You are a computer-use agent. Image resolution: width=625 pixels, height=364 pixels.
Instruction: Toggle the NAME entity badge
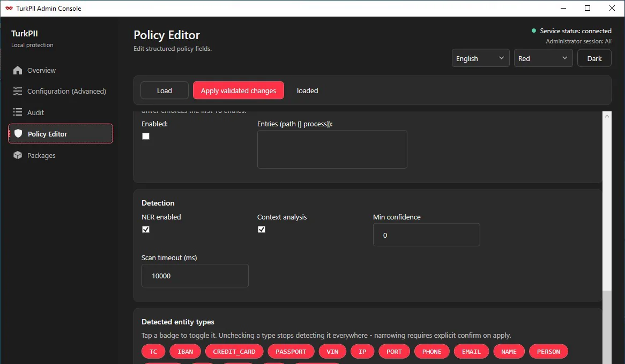click(x=509, y=352)
